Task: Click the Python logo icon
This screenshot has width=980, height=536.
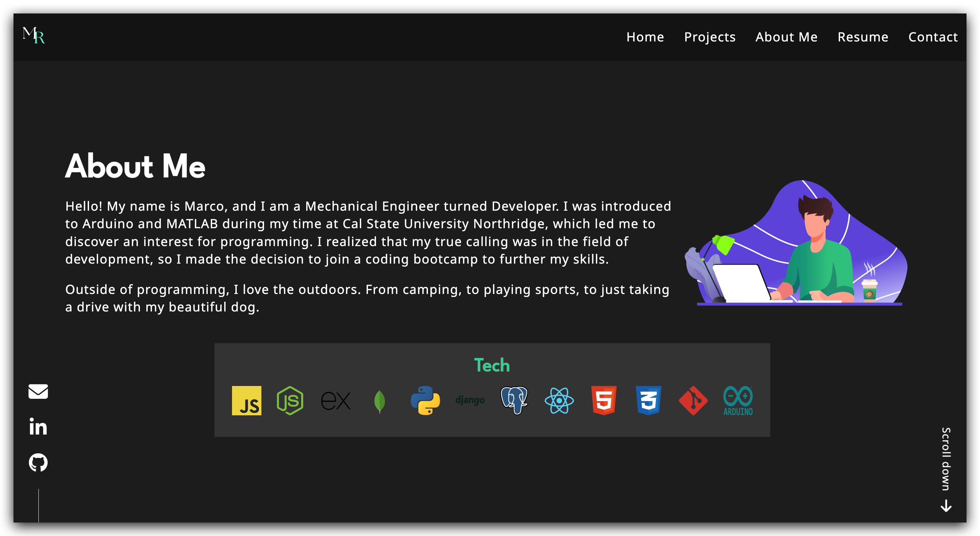Action: tap(425, 400)
